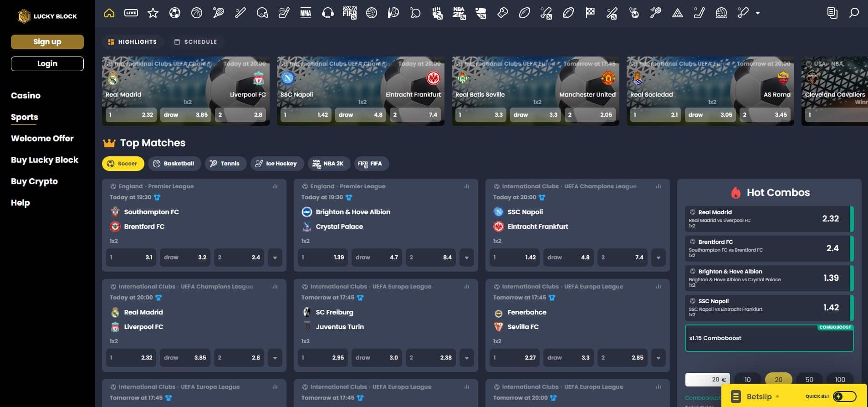
Task: Open stats chart for Brighton vs Crystal Palace card
Action: [467, 186]
